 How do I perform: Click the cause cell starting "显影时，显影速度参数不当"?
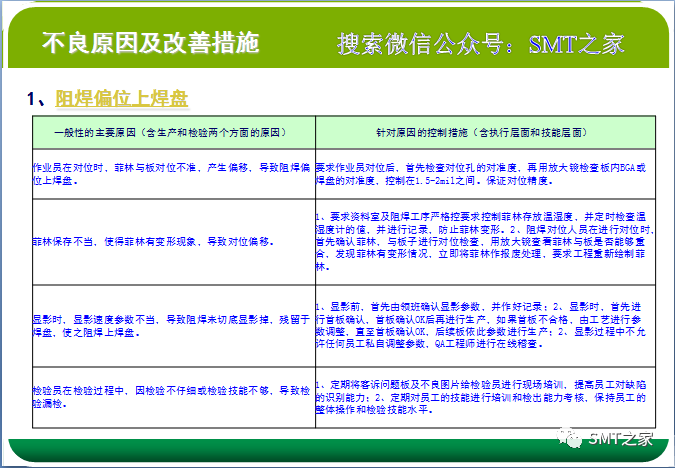click(172, 318)
